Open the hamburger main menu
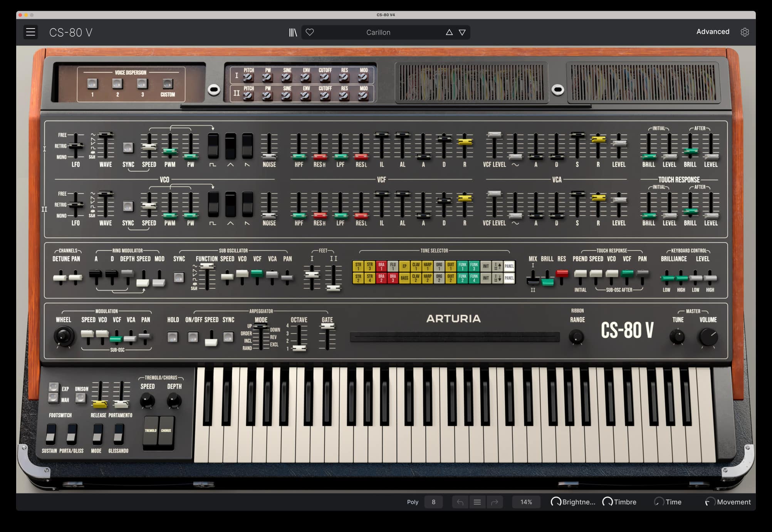772x532 pixels. point(30,32)
